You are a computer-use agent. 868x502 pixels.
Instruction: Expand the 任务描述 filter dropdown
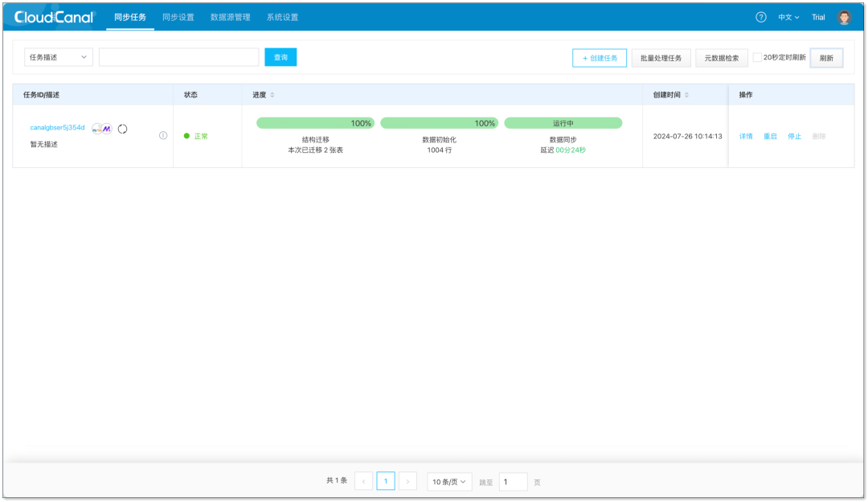pyautogui.click(x=58, y=57)
